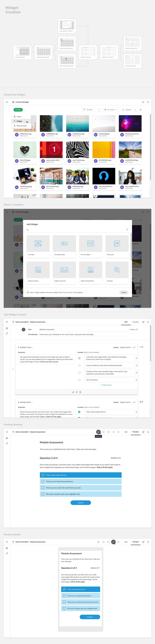This screenshot has height=644, width=155.
Task: Choose Widget from the NEW menu
Action: 21,121
